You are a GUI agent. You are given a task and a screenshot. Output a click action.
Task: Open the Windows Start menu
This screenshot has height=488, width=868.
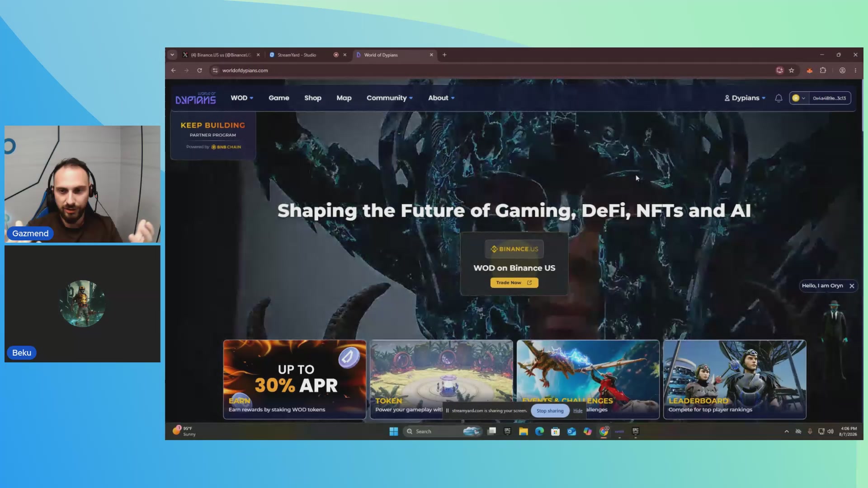(394, 432)
